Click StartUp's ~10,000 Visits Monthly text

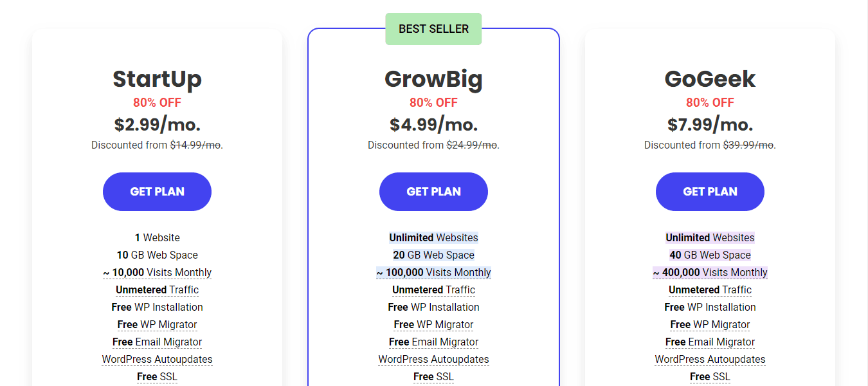(x=157, y=273)
